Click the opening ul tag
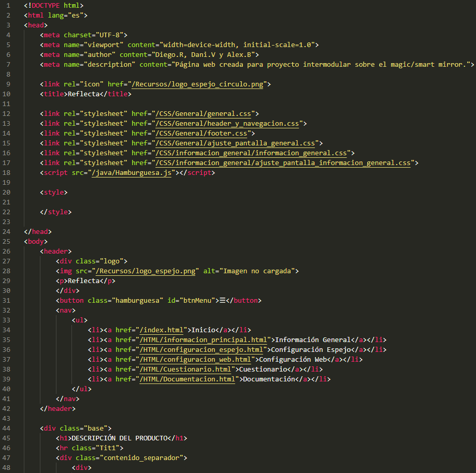Screen dimensions: 476x473 [80, 320]
